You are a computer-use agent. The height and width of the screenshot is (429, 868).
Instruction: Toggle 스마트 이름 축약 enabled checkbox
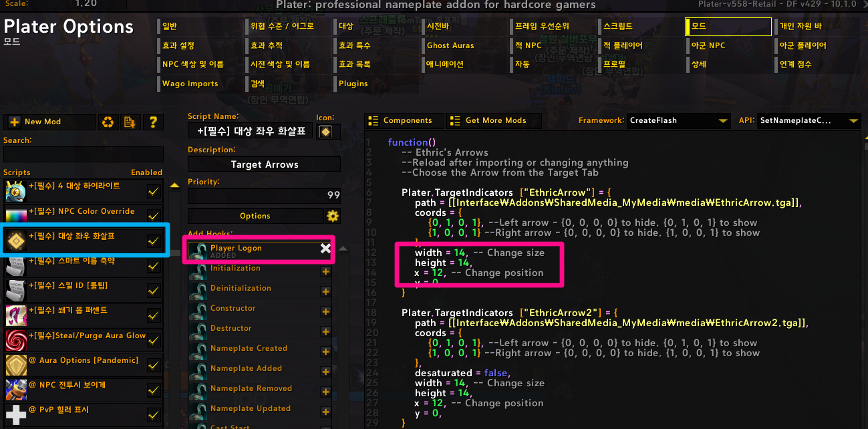click(154, 266)
